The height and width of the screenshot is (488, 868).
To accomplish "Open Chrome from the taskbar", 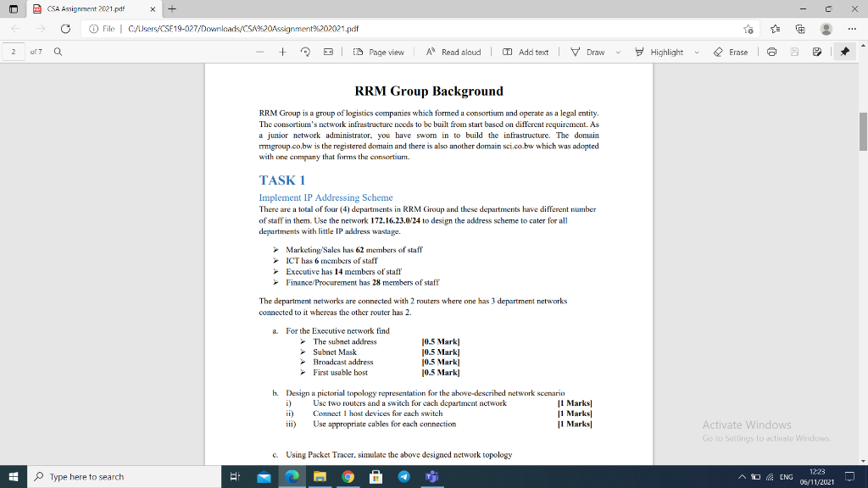I will (x=347, y=477).
